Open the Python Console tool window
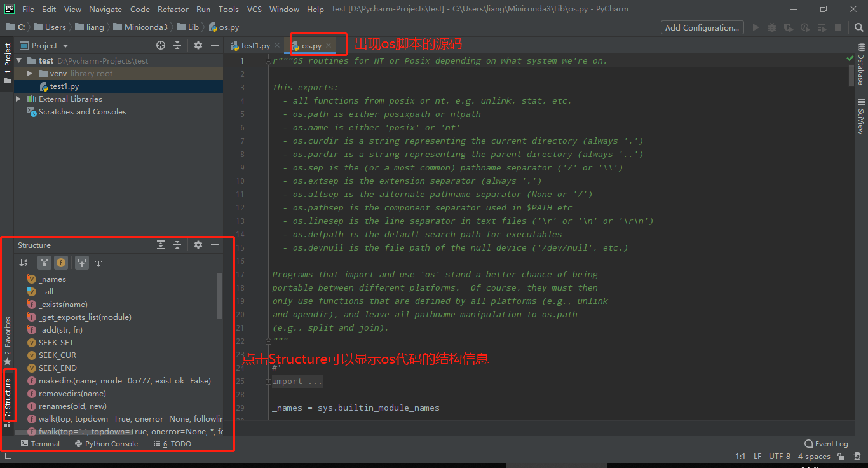Image resolution: width=868 pixels, height=468 pixels. coord(106,444)
